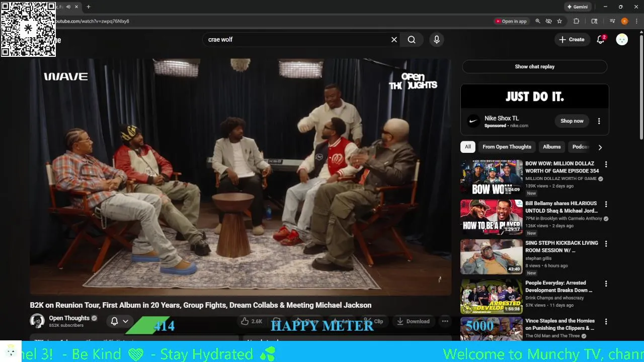644x362 pixels.
Task: Click the B2K on Reunion Tour video title
Action: point(201,305)
